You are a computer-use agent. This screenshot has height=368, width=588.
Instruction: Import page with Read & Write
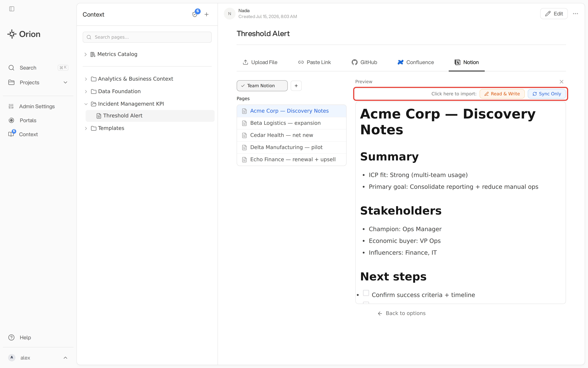(502, 94)
